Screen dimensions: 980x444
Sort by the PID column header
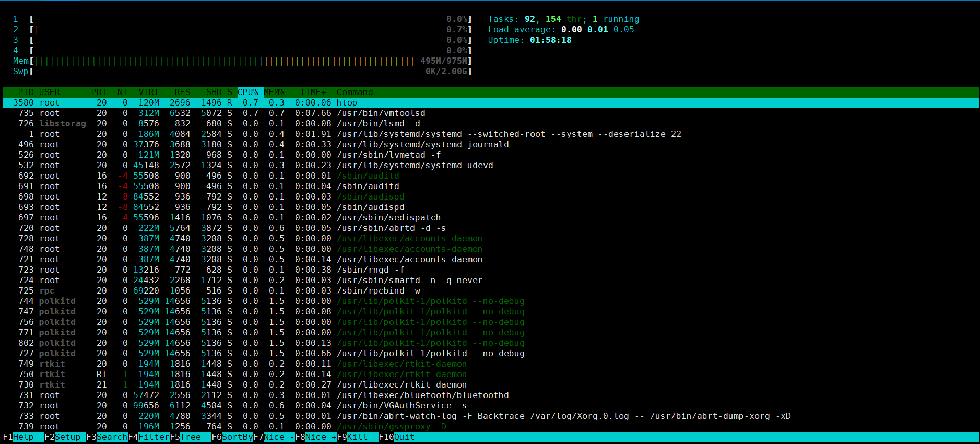[26, 92]
